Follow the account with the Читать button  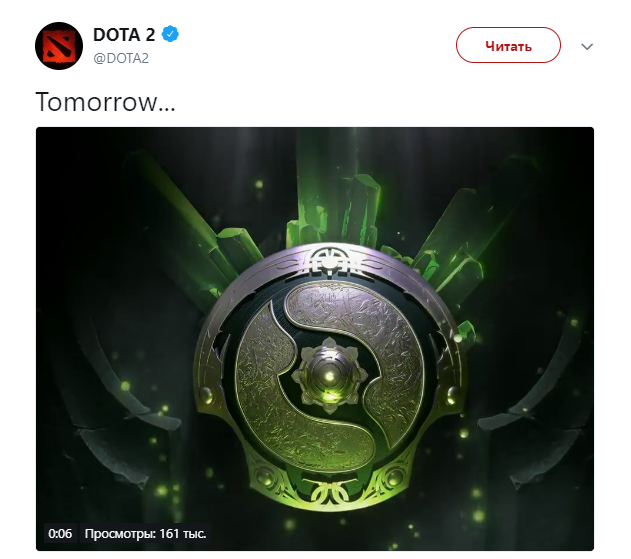508,45
